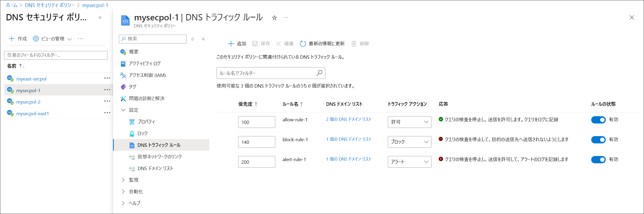Open the ビューの管理 dropdown chevron

[70, 39]
